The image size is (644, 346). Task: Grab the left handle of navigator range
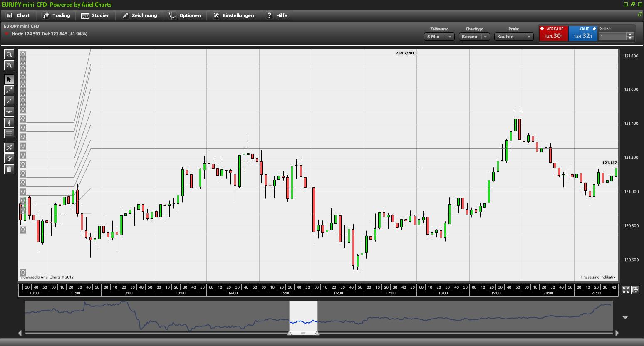pyautogui.click(x=290, y=333)
